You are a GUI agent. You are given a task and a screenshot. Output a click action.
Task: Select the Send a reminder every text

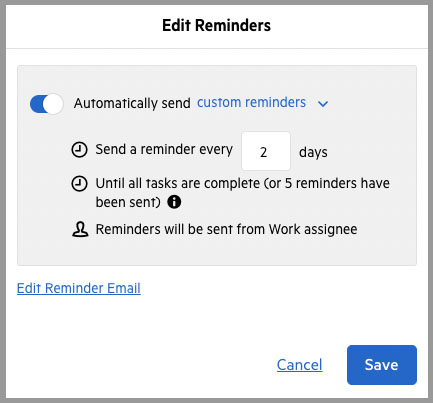tap(164, 149)
